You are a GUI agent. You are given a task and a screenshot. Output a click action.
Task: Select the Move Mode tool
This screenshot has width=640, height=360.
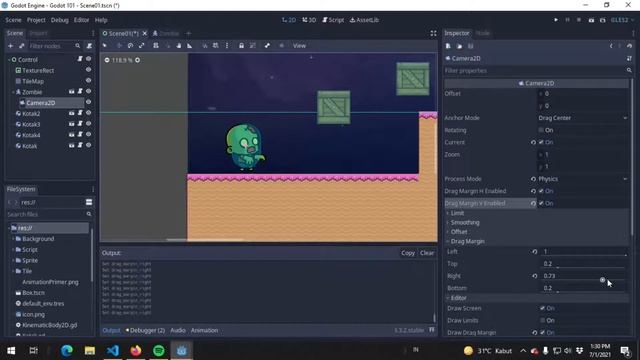tap(119, 46)
